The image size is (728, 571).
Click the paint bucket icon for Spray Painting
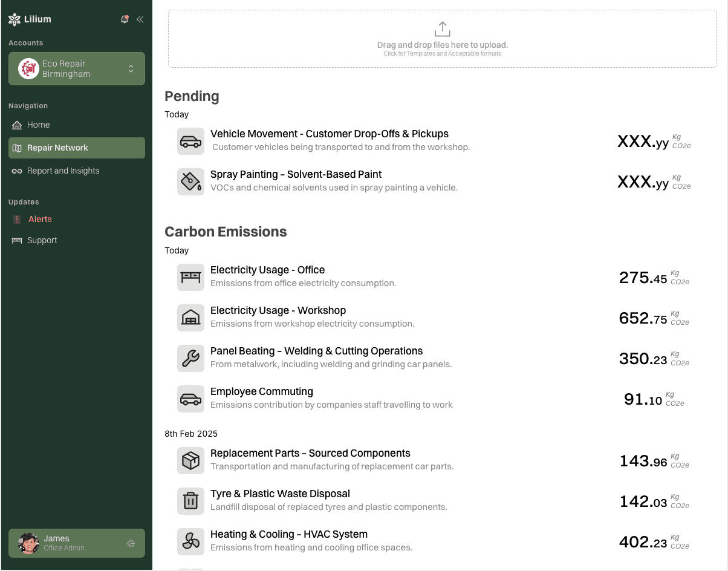pos(190,181)
